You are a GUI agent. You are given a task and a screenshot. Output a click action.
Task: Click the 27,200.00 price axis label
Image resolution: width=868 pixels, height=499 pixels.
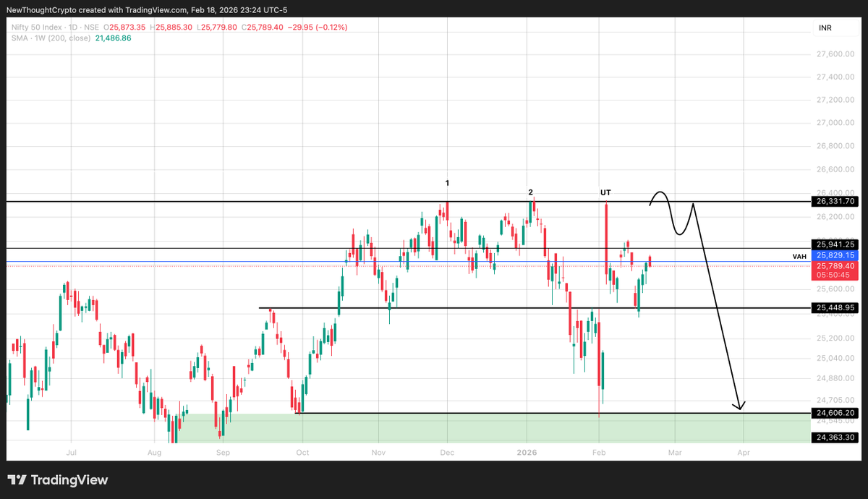click(x=835, y=100)
